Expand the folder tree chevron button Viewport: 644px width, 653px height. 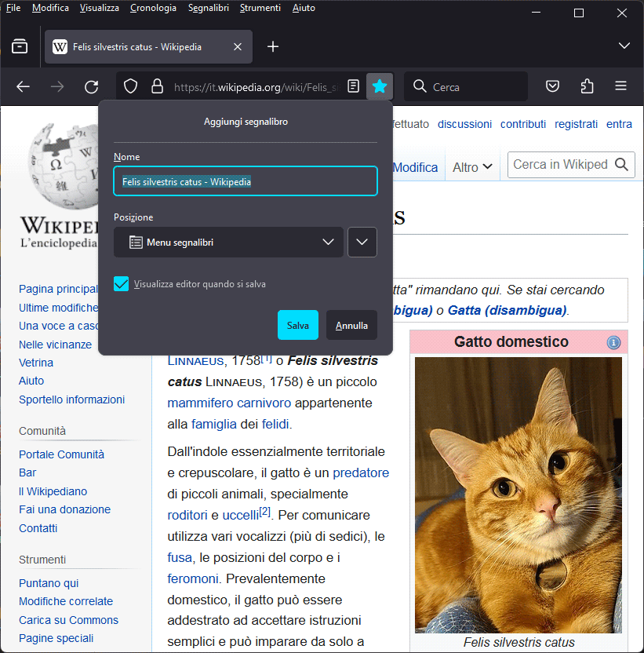pos(362,243)
